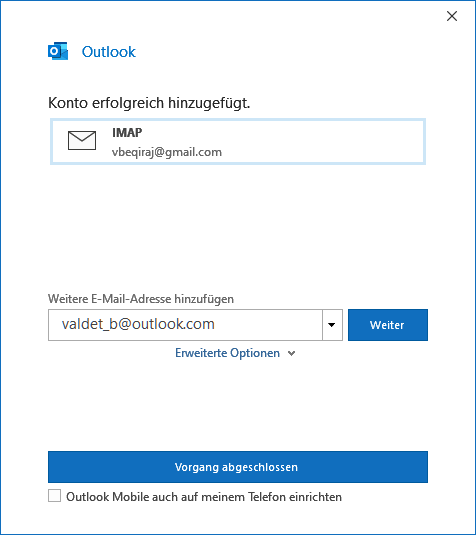Image resolution: width=476 pixels, height=535 pixels.
Task: Open the email address dropdown arrow
Action: point(332,325)
